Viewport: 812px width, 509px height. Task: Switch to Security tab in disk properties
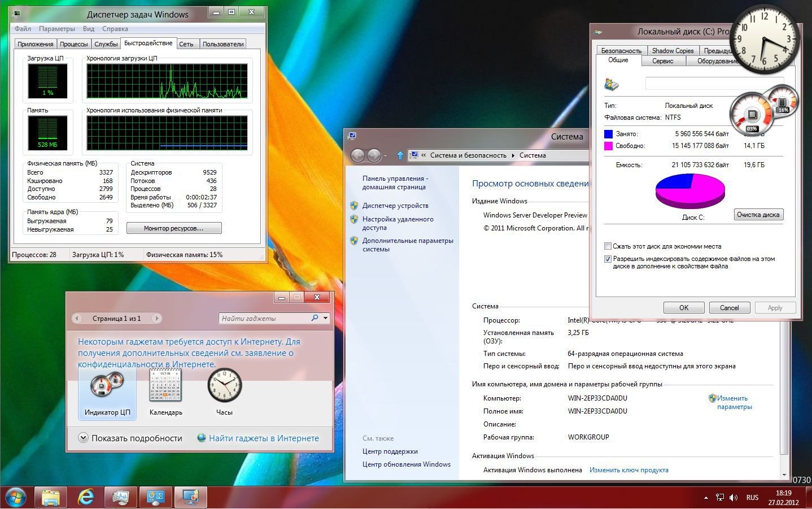click(x=621, y=51)
